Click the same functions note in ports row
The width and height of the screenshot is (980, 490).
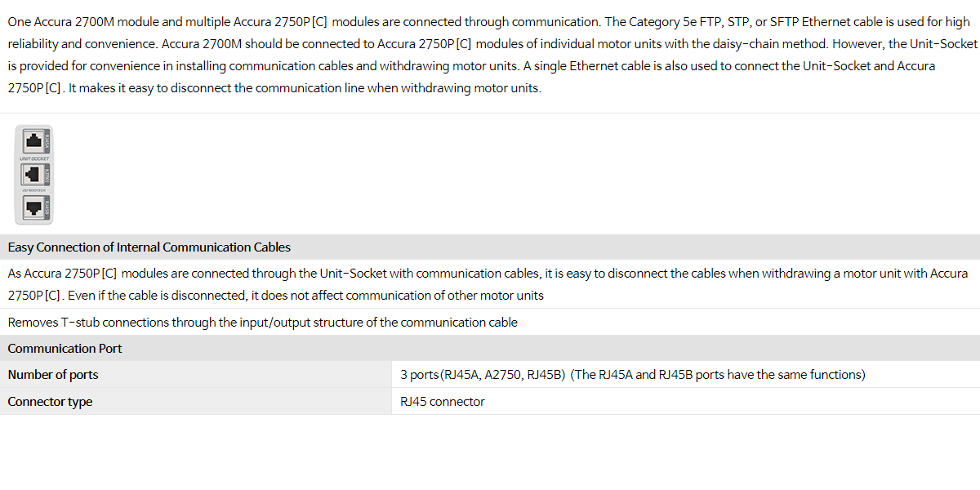[x=718, y=375]
